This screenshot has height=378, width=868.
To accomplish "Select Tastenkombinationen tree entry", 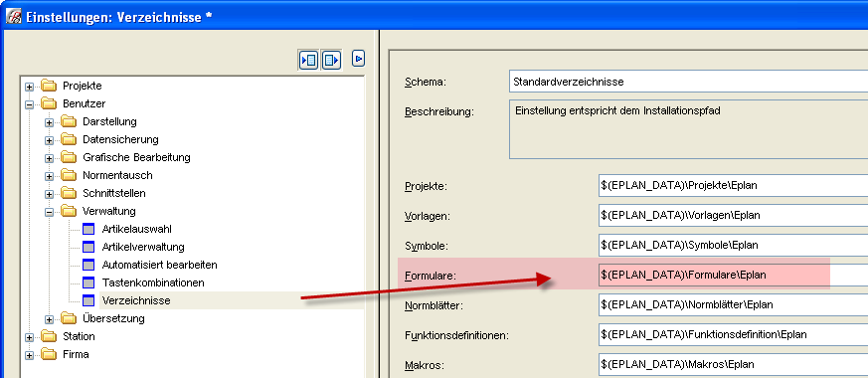I will [153, 283].
